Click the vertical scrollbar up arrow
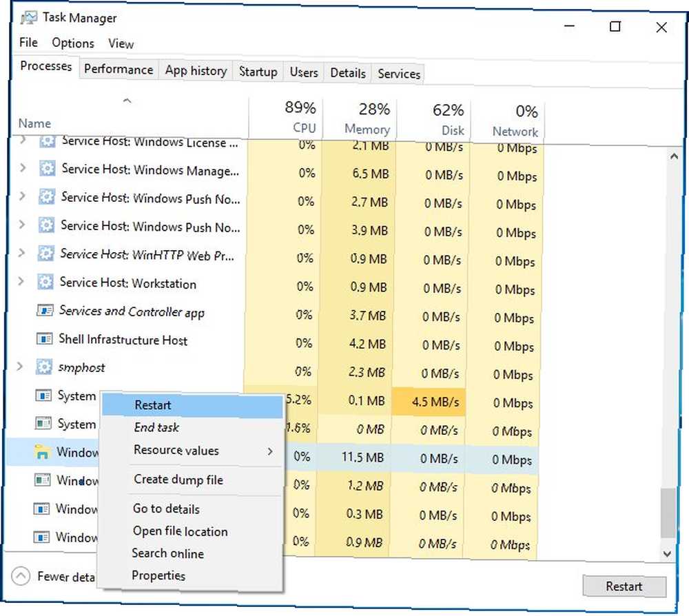 pos(674,156)
